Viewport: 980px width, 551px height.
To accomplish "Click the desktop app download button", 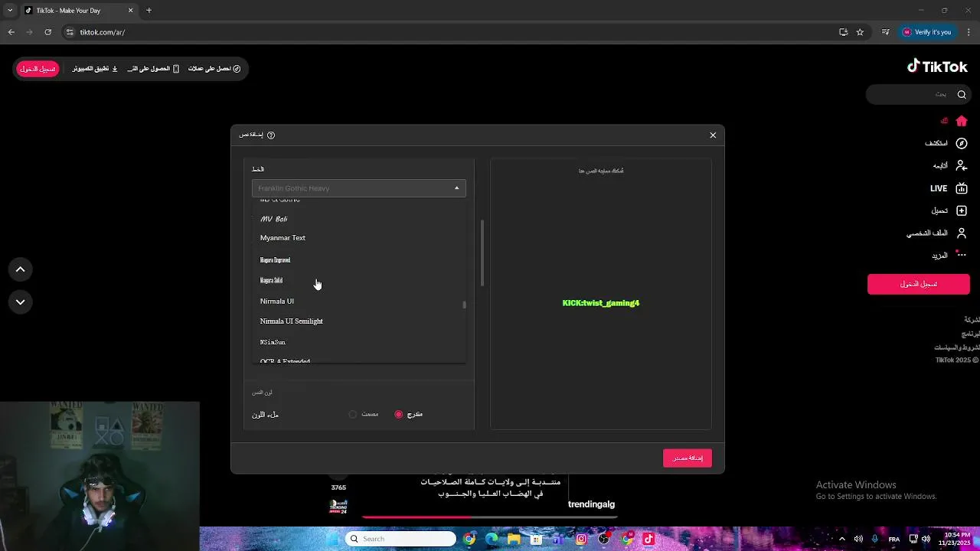I will pyautogui.click(x=96, y=69).
